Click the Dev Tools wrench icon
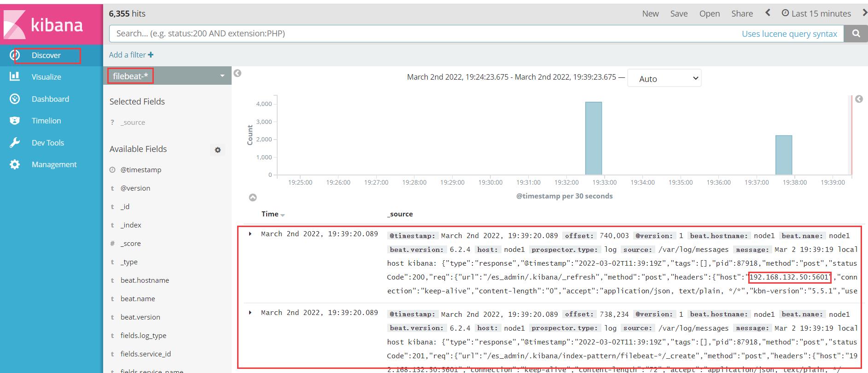The width and height of the screenshot is (868, 373). tap(15, 142)
